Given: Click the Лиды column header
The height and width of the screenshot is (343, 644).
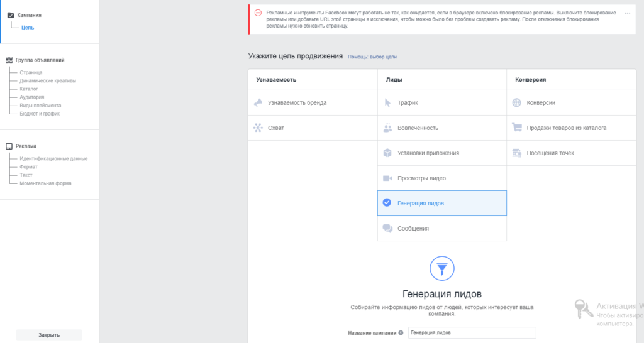Looking at the screenshot, I should pos(394,80).
